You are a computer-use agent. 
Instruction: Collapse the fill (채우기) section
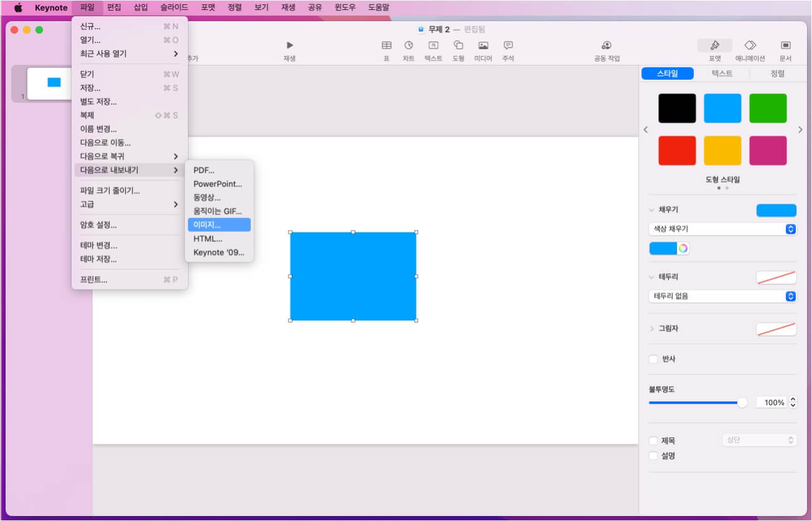[x=652, y=210]
